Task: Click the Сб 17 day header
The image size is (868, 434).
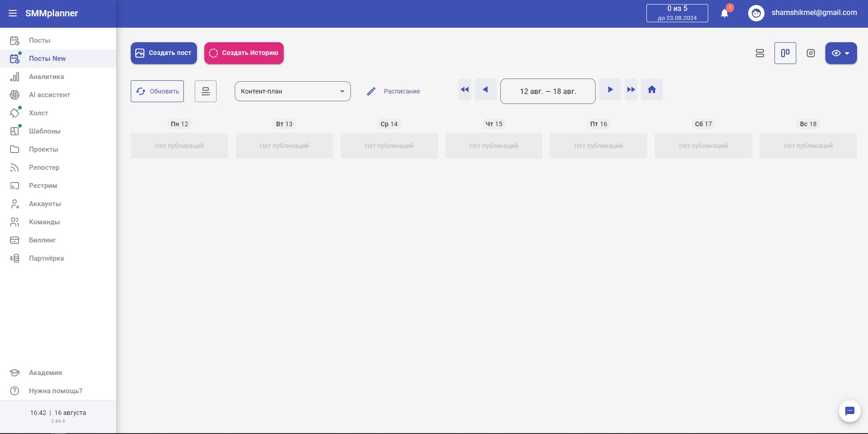Action: [703, 124]
